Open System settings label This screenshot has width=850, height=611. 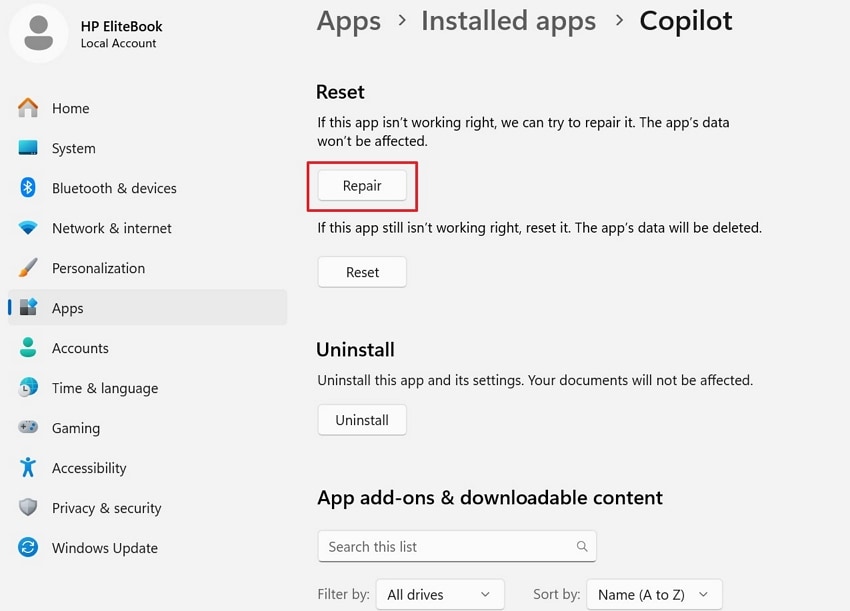pos(74,149)
